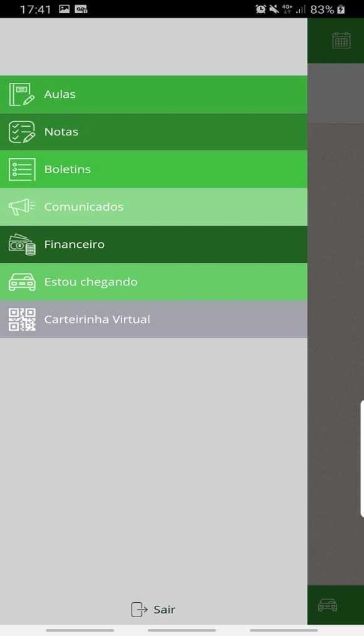The width and height of the screenshot is (364, 636).
Task: Tap the checklist pencil icon for Notas
Action: [x=21, y=132]
